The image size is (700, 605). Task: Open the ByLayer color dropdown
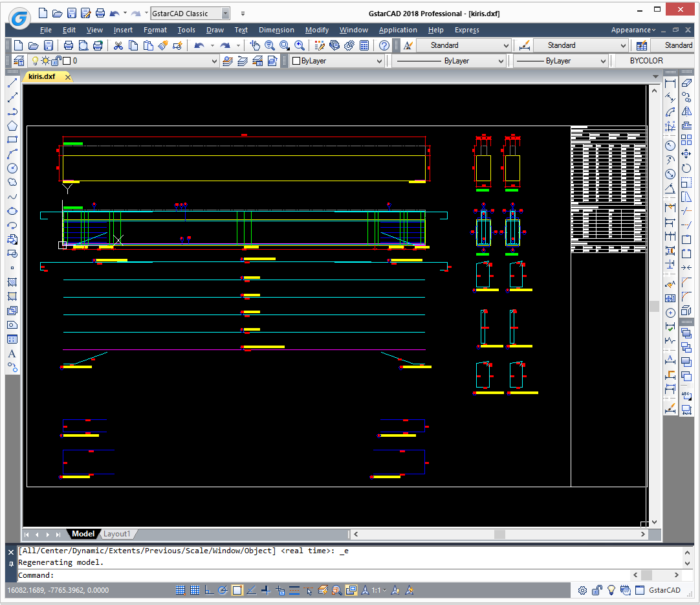click(x=380, y=61)
